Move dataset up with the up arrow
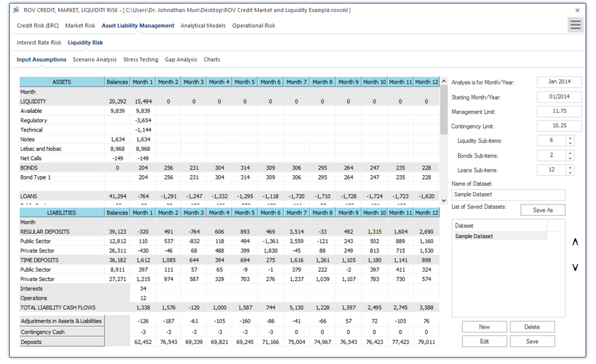The width and height of the screenshot is (596, 364). click(x=575, y=242)
